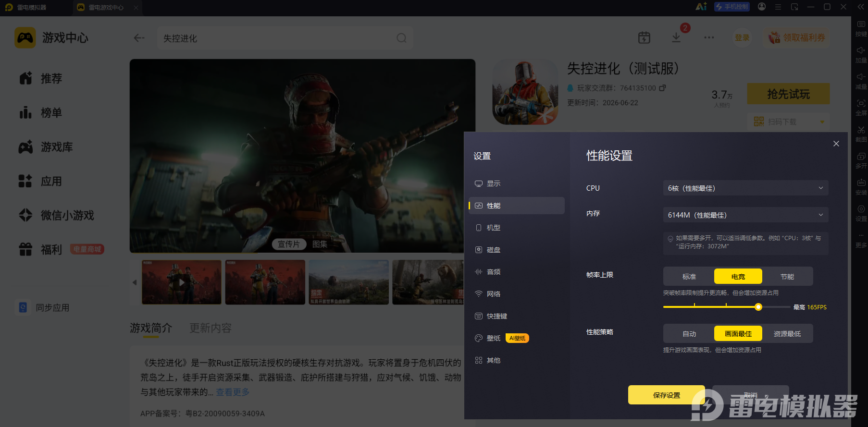Click the FPS slider handle

(758, 307)
